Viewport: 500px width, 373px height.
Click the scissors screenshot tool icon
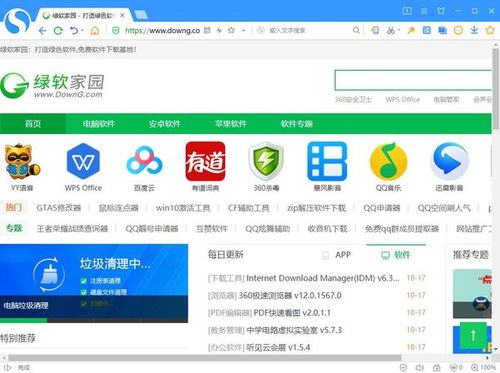390,30
